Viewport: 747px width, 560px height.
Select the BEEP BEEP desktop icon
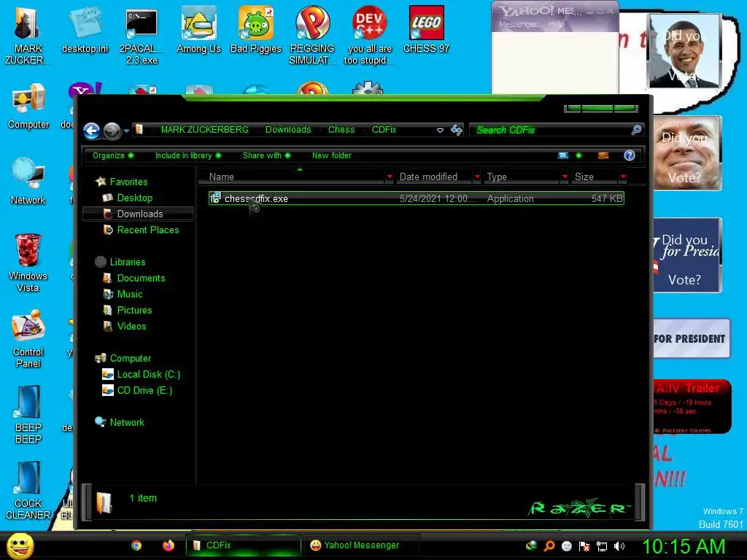28,415
